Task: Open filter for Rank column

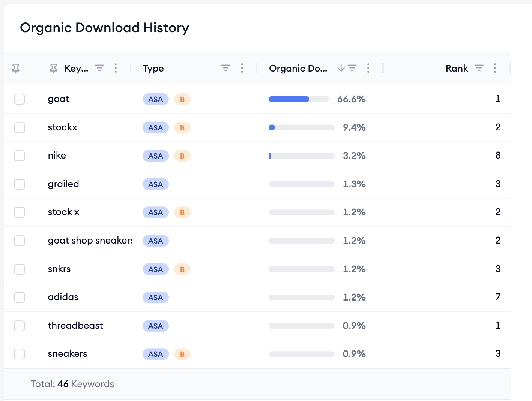Action: click(479, 68)
